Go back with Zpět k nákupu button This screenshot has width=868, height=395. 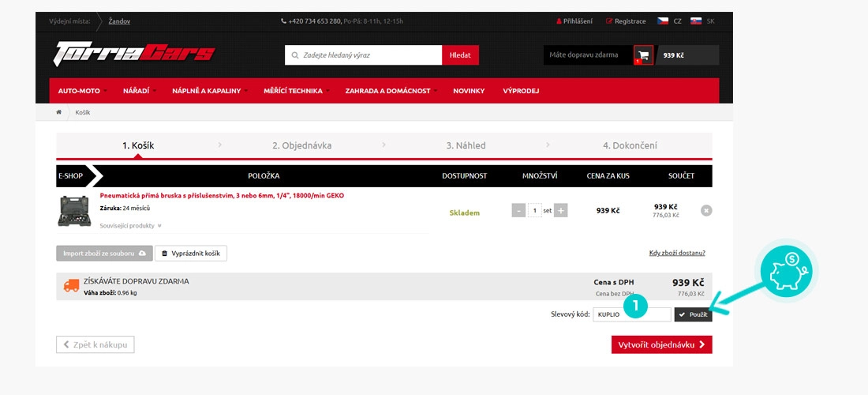(95, 344)
